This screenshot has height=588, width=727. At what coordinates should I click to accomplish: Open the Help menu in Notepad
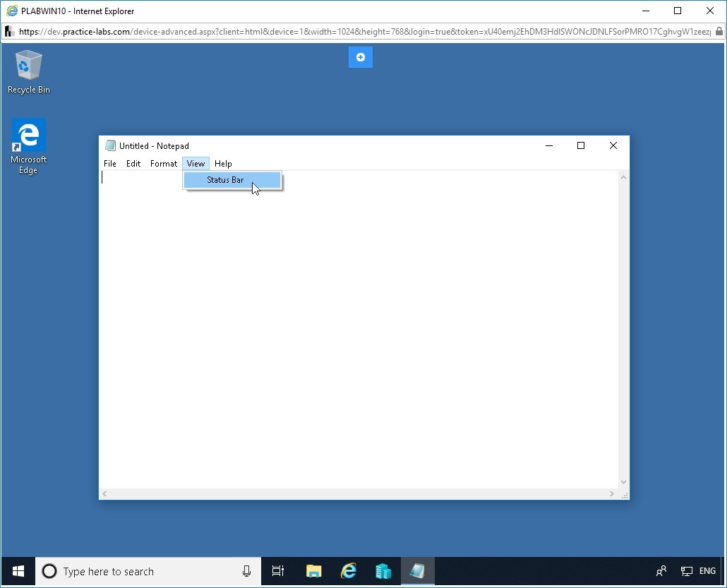223,164
